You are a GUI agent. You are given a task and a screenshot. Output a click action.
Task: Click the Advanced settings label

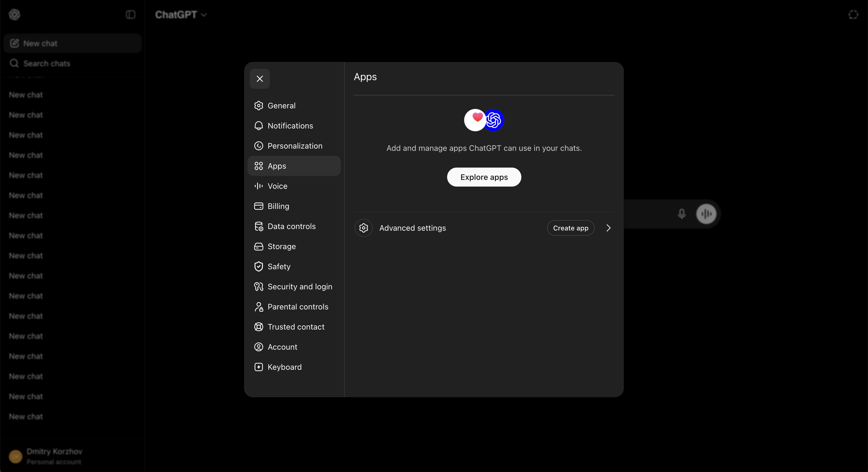(413, 228)
